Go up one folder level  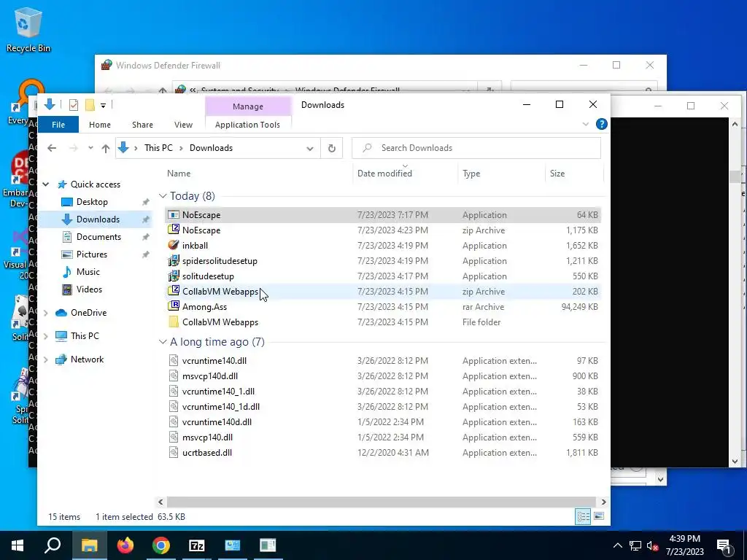(x=106, y=148)
